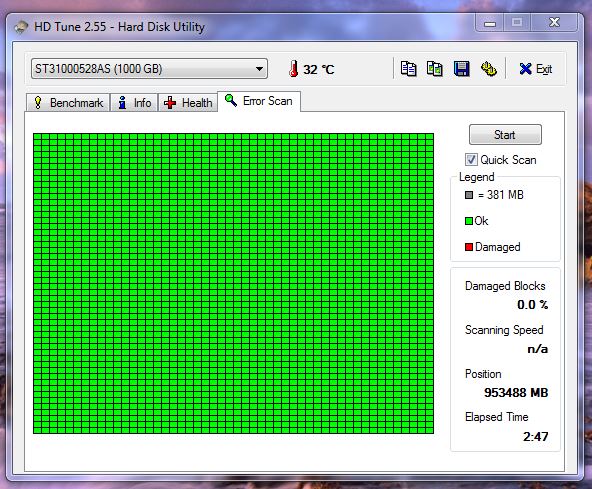The image size is (592, 489).
Task: Click the copy screenshot to clipboard icon
Action: point(435,69)
